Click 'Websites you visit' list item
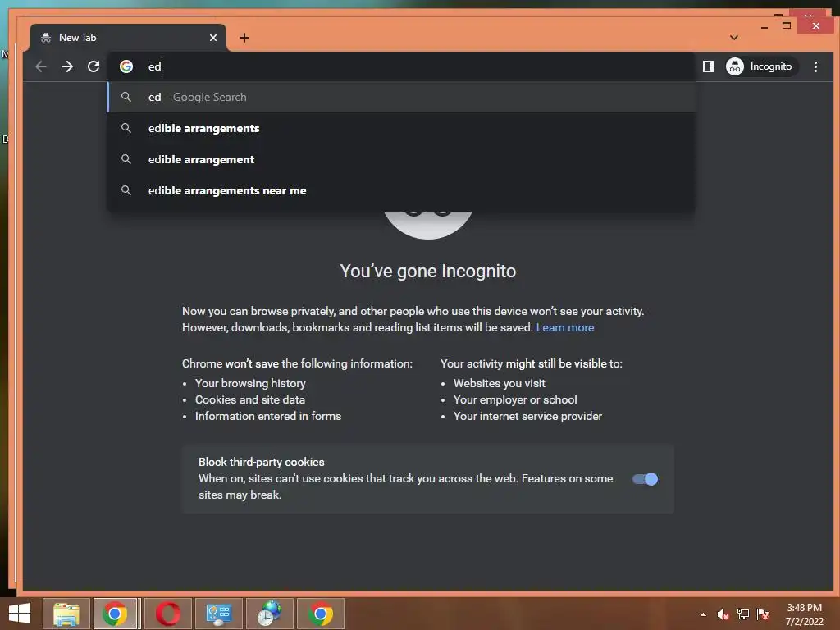 (x=500, y=383)
